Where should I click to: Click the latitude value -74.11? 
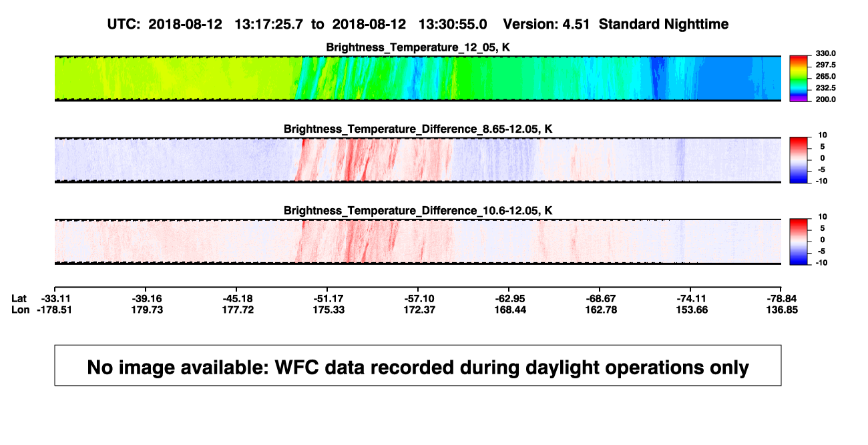pyautogui.click(x=690, y=298)
